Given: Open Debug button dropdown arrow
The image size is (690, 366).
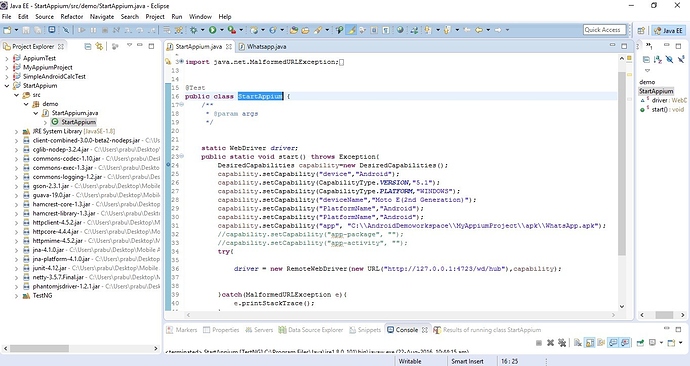Looking at the screenshot, I should pos(202,30).
